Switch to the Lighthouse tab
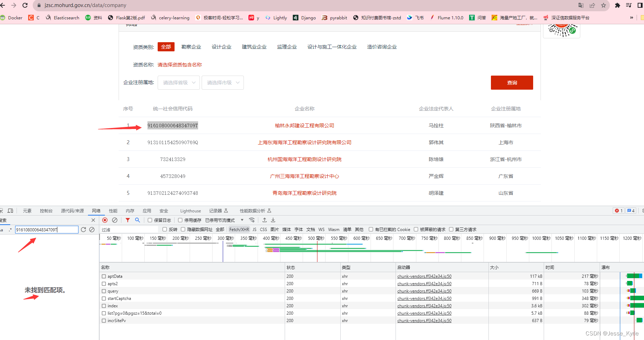The width and height of the screenshot is (644, 340). [190, 211]
